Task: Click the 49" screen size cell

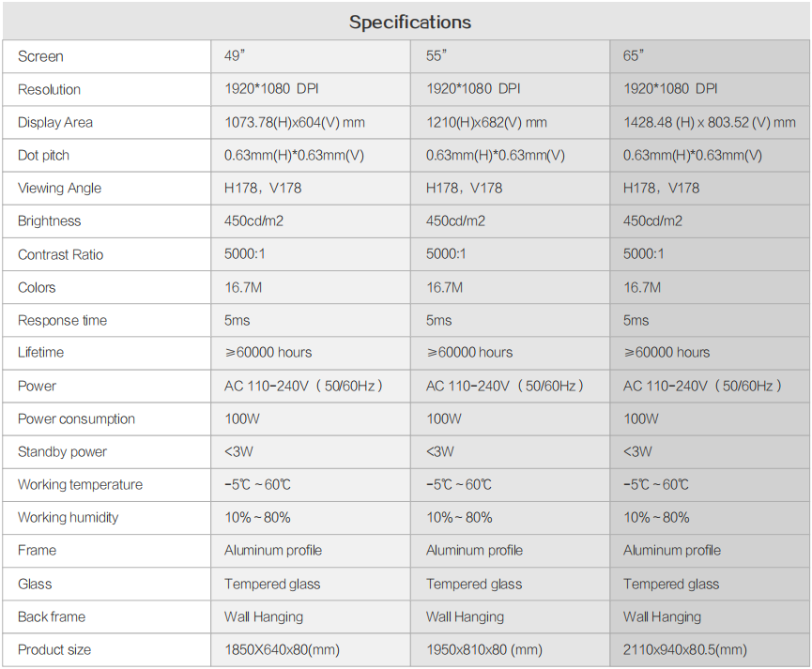Action: click(234, 56)
